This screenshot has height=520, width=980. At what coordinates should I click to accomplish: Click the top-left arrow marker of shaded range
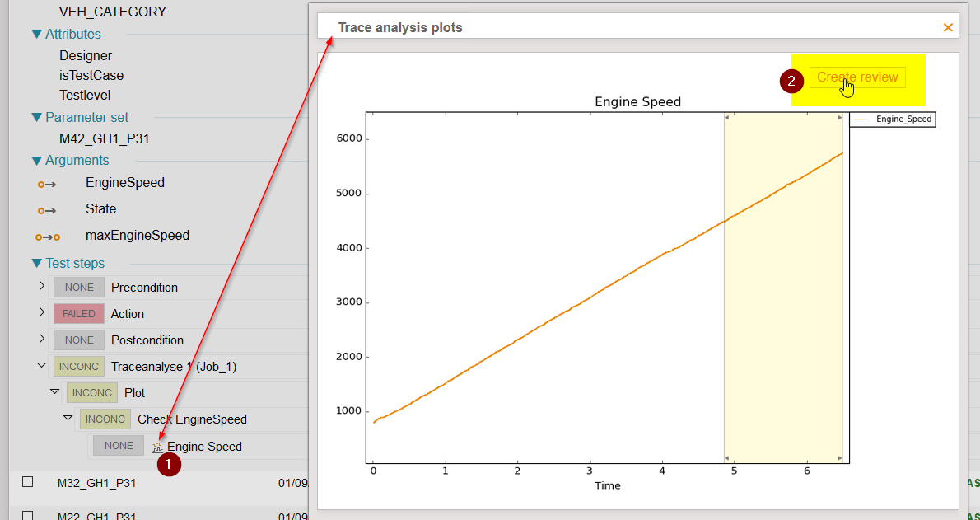pos(726,118)
